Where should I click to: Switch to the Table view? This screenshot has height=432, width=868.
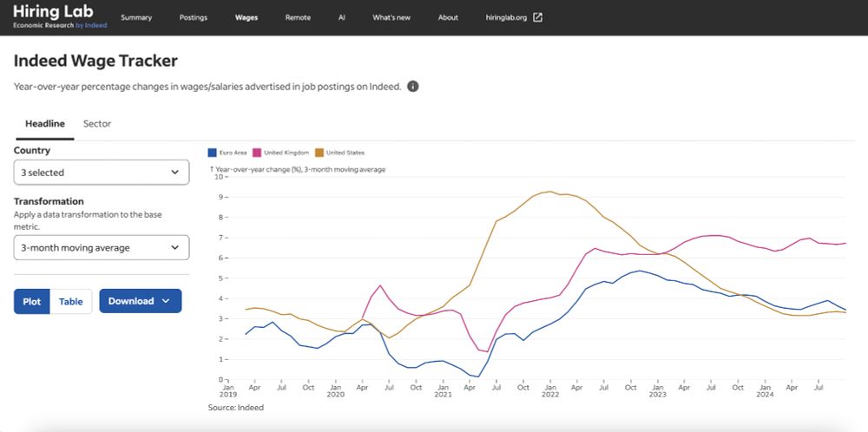point(71,301)
